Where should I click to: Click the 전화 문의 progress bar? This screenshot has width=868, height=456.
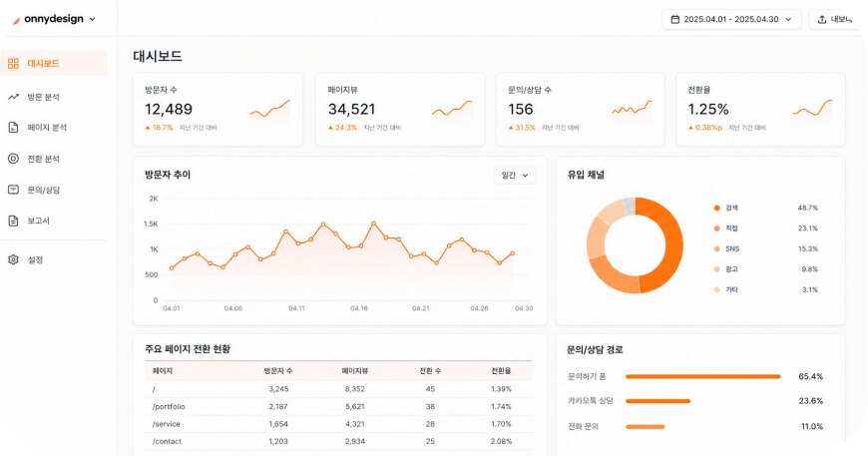click(645, 427)
